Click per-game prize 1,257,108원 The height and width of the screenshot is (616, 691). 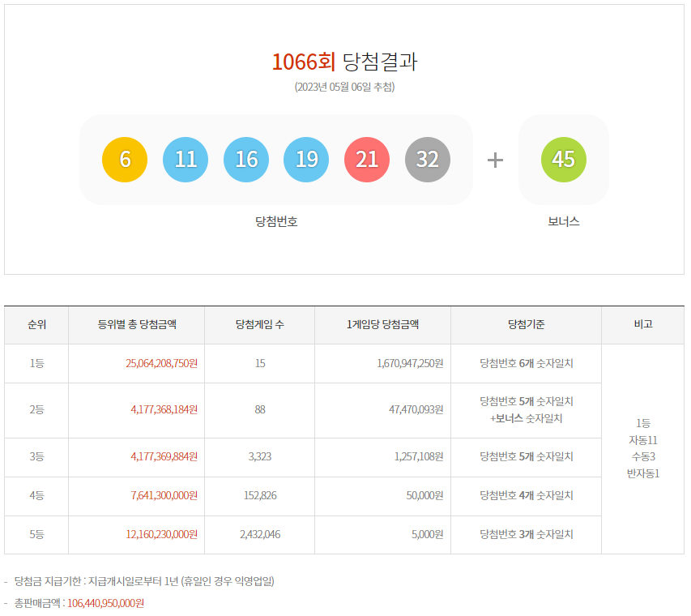click(x=419, y=457)
